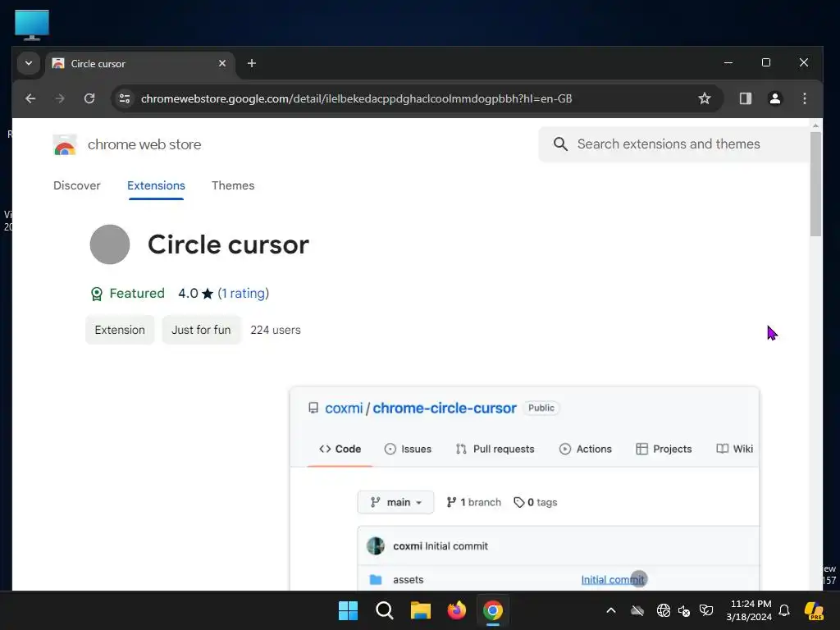This screenshot has height=630, width=840.
Task: Bookmark this page with the star
Action: [x=705, y=98]
